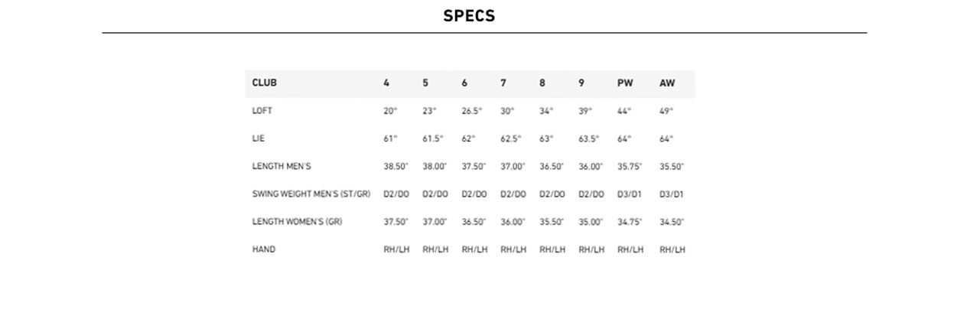Select the CLUB column header
The height and width of the screenshot is (332, 980).
tap(265, 83)
